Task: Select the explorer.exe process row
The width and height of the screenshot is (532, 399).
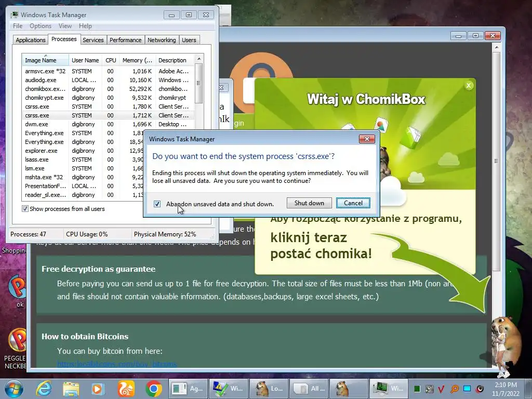Action: (x=83, y=151)
